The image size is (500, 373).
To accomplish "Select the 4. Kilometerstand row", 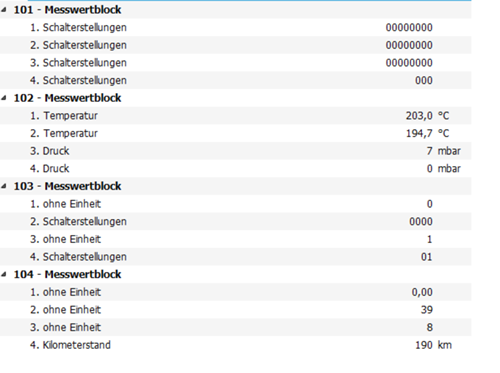I will pyautogui.click(x=236, y=345).
